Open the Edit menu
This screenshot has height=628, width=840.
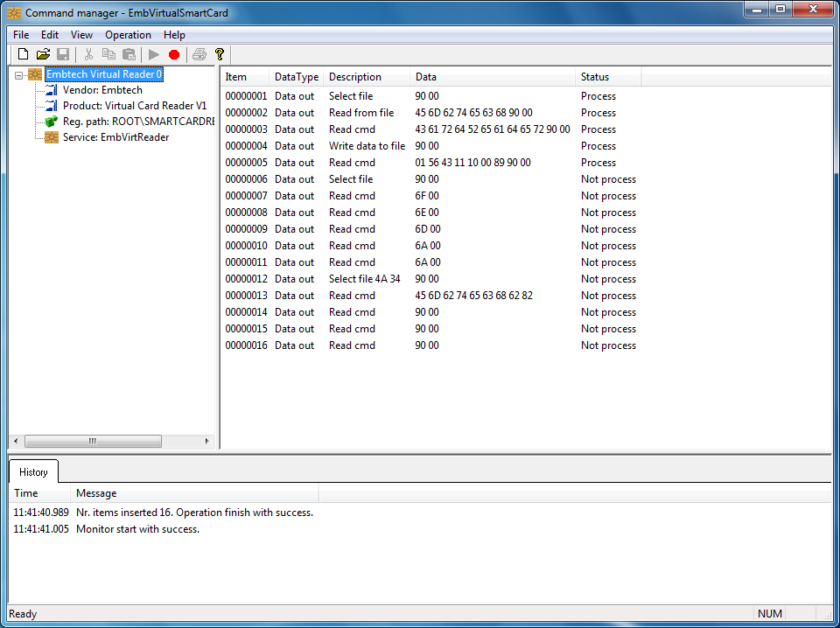tap(50, 35)
